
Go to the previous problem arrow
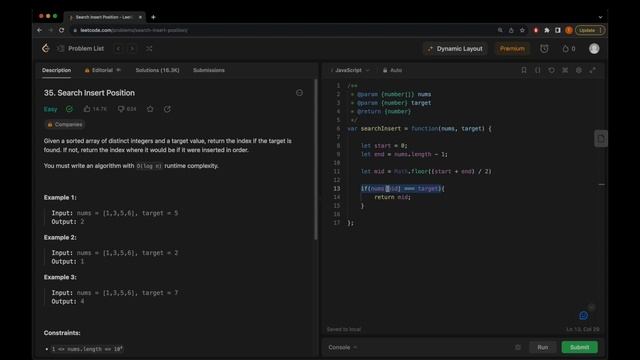click(x=118, y=49)
